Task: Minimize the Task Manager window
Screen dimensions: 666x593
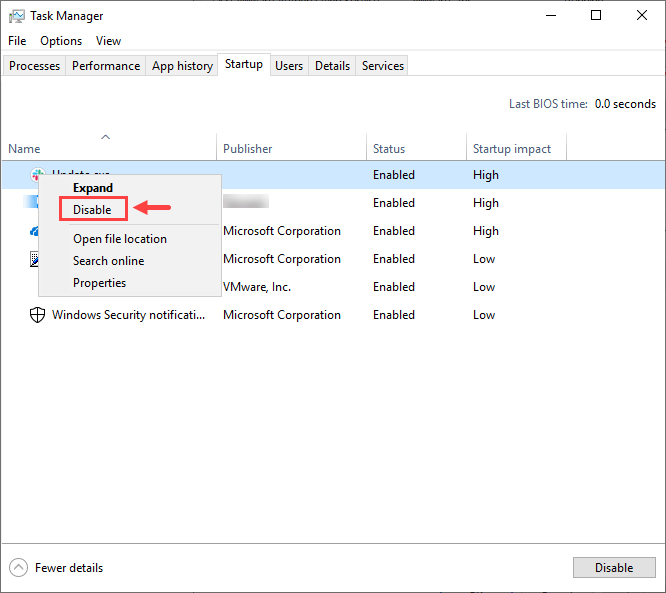Action: 551,16
